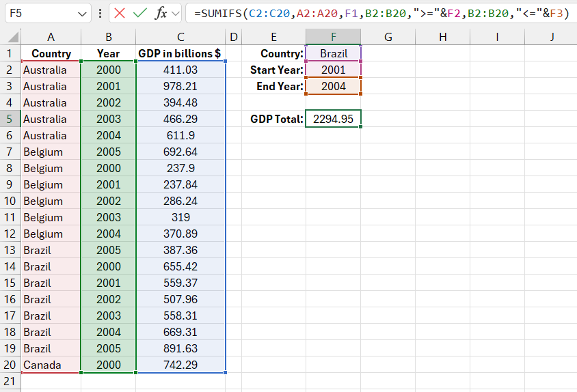The height and width of the screenshot is (392, 577).
Task: Select column I header
Action: point(497,37)
